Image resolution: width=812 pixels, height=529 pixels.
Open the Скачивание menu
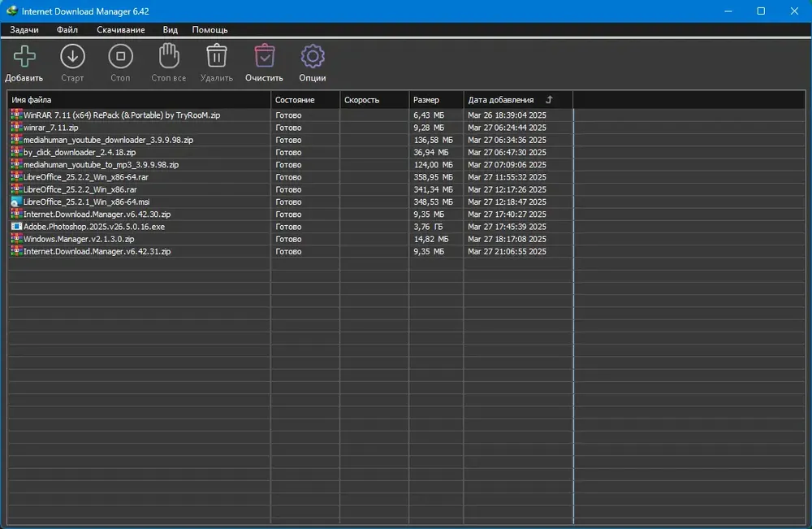click(x=121, y=29)
